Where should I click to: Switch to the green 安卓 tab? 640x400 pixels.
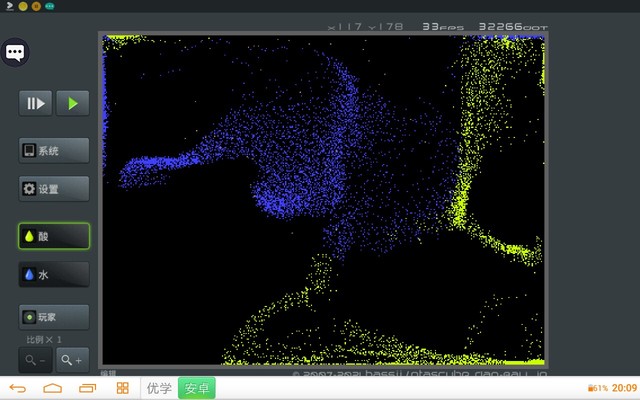point(196,388)
